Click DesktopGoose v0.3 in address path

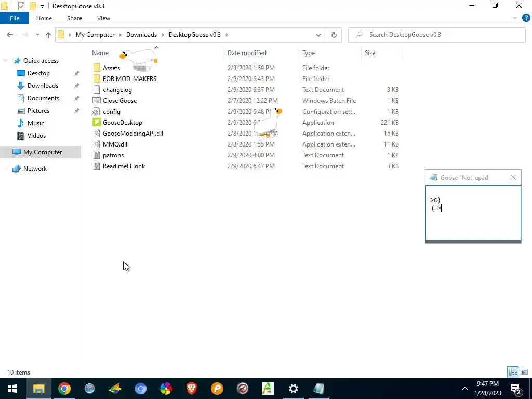195,35
